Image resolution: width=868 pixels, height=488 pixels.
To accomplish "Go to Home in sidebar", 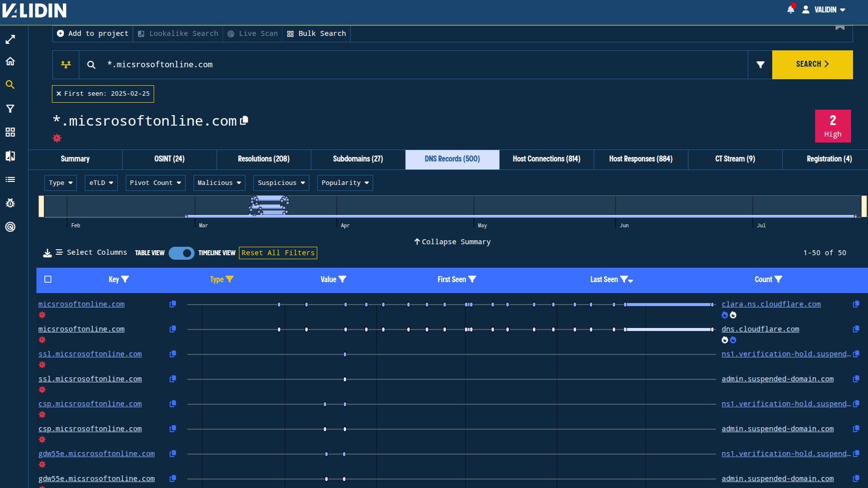I will click(10, 61).
